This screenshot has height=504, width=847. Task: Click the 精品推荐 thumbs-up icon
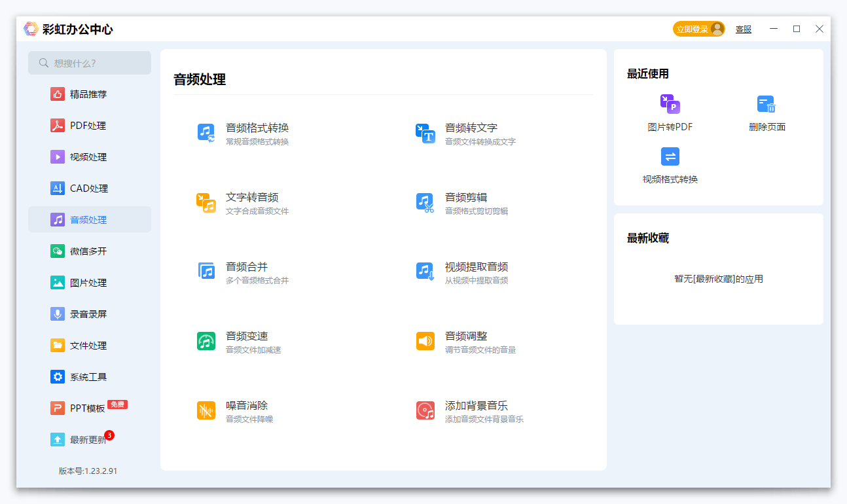click(58, 94)
